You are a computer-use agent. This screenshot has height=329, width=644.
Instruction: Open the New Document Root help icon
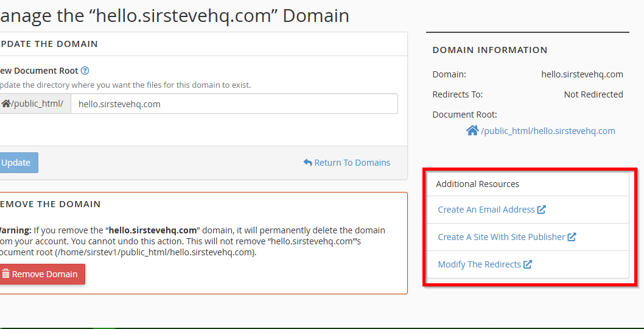(85, 71)
